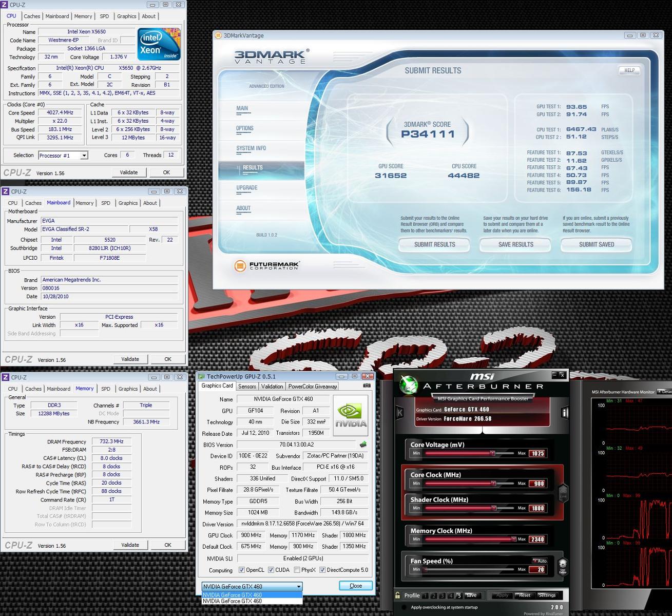The height and width of the screenshot is (616, 672).
Task: Click the Futuremark Corporation logo
Action: (267, 266)
